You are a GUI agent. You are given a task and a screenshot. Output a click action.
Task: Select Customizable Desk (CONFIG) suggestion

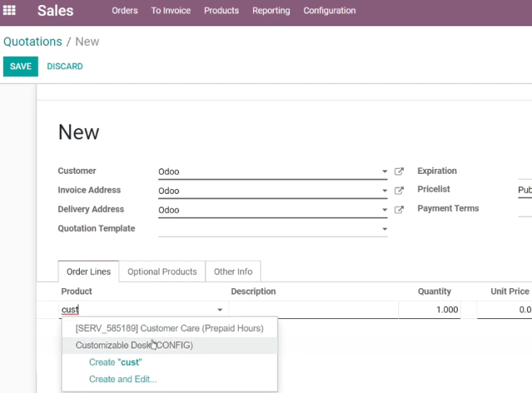point(170,345)
